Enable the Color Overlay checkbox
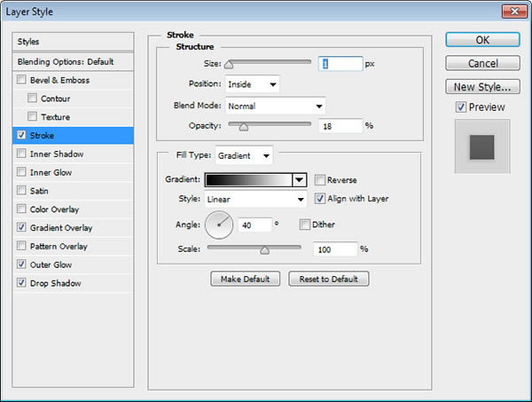Viewport: 532px width, 402px height. pyautogui.click(x=21, y=209)
